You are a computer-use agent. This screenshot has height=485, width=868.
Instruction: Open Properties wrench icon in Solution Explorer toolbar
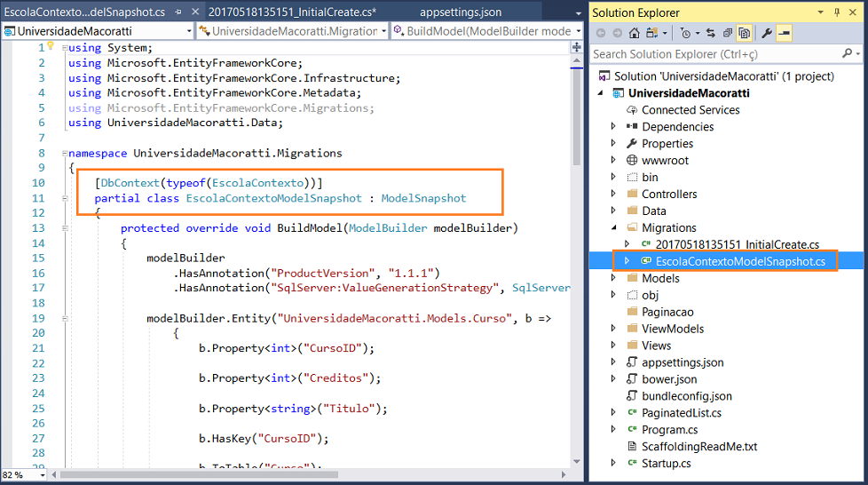[767, 33]
